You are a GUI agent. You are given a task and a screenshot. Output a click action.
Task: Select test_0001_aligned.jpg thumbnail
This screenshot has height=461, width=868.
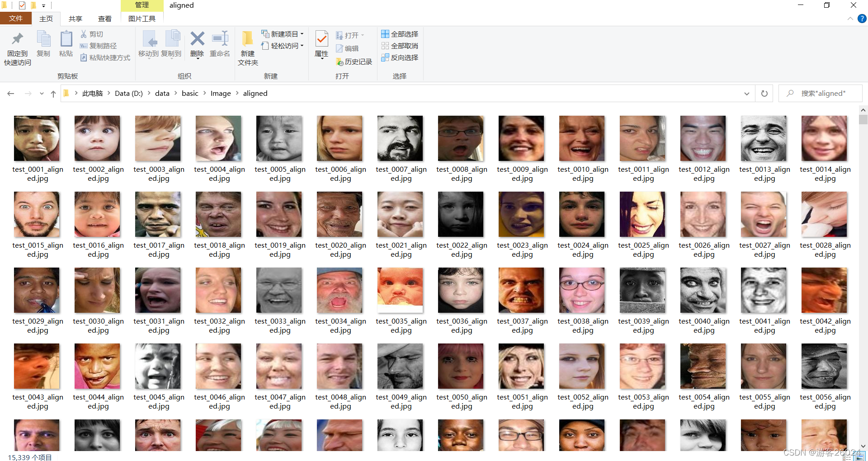[x=37, y=138]
